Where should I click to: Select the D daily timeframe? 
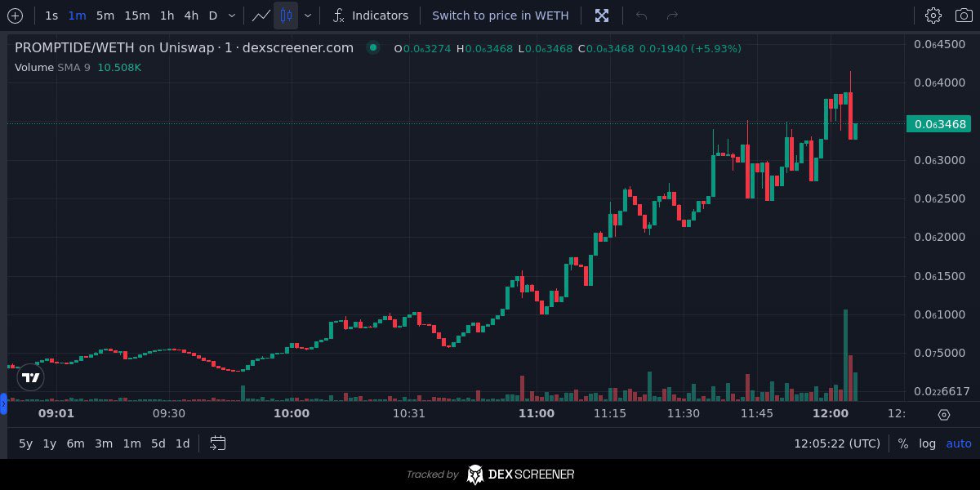213,16
